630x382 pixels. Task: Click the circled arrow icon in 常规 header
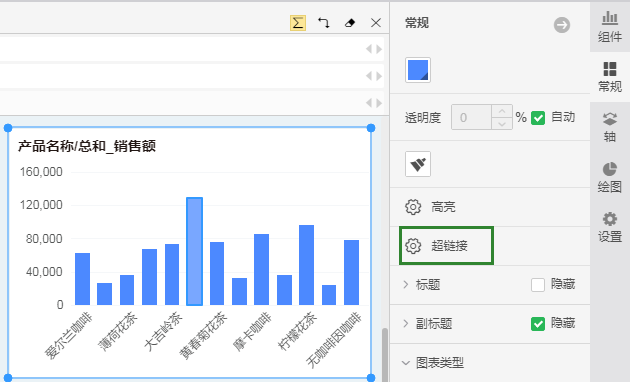coord(562,25)
